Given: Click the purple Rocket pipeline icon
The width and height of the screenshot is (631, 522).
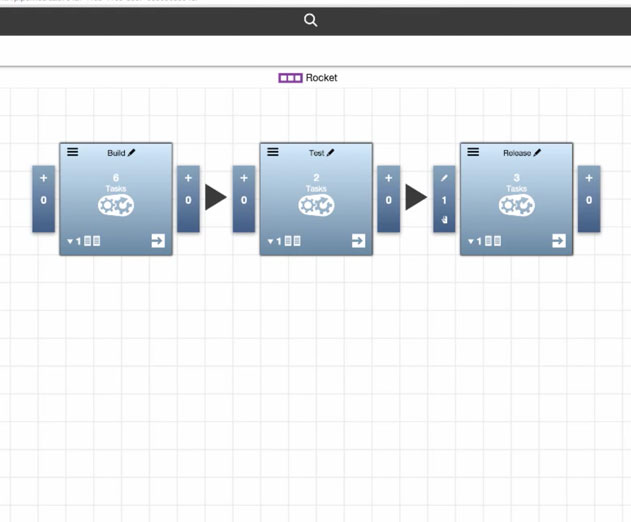Looking at the screenshot, I should (x=290, y=78).
